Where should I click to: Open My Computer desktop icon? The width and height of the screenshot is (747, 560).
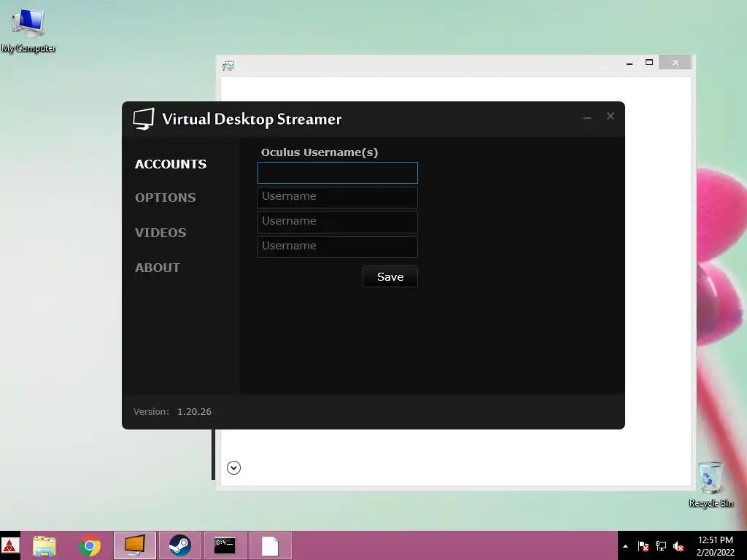click(28, 31)
